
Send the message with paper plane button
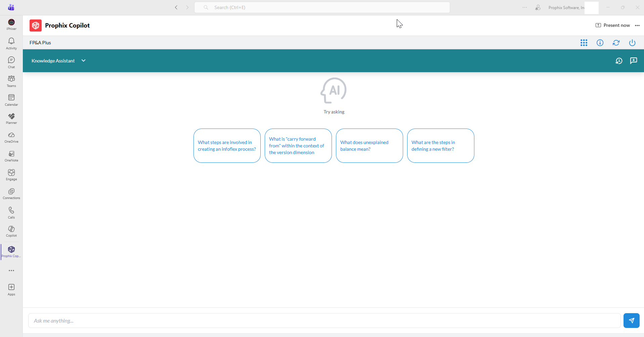(631, 321)
